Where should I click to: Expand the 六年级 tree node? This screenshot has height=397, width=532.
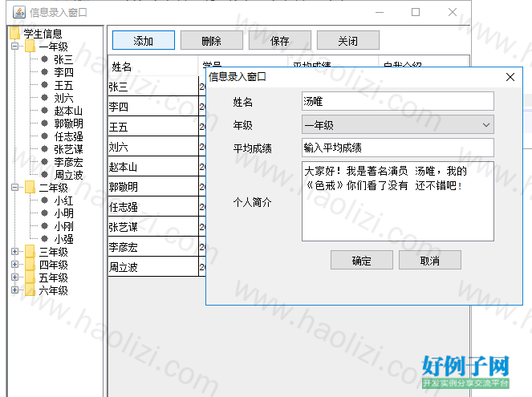14,290
